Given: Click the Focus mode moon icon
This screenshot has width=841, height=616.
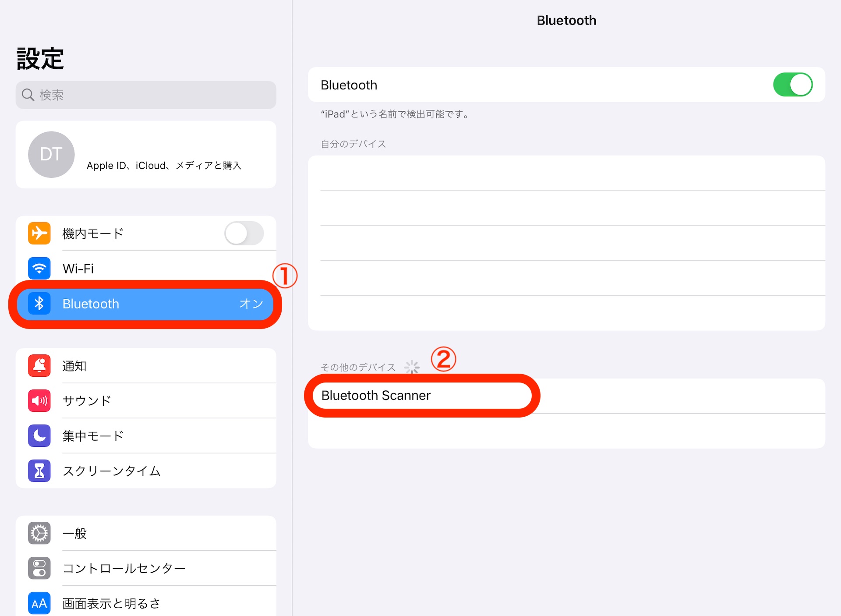Looking at the screenshot, I should tap(39, 436).
